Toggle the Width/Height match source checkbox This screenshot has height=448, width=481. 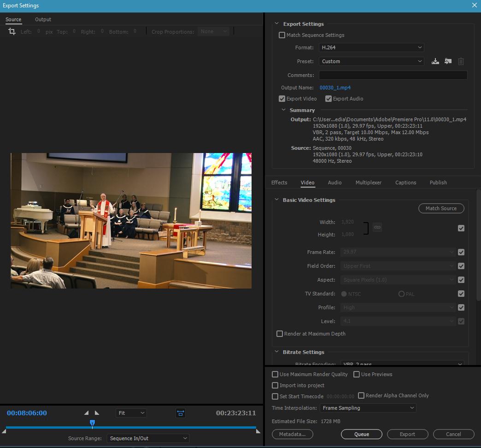pyautogui.click(x=461, y=228)
